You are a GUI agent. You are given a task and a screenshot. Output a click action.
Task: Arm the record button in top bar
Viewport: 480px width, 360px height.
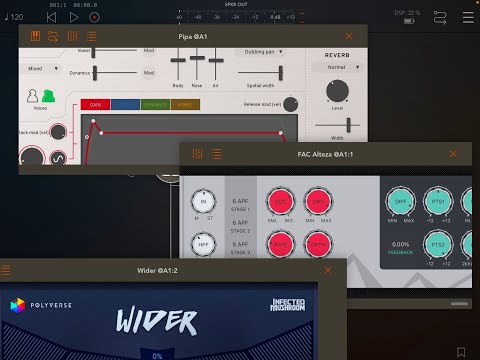(94, 17)
